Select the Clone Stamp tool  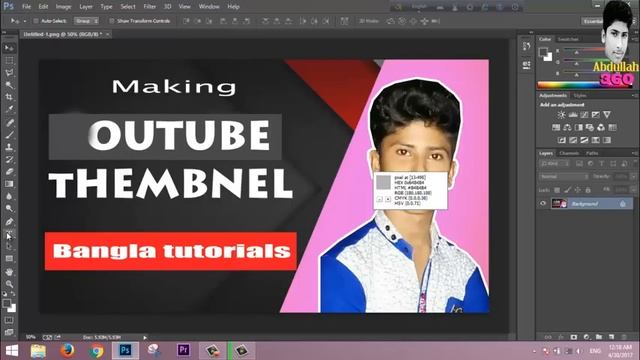click(9, 147)
